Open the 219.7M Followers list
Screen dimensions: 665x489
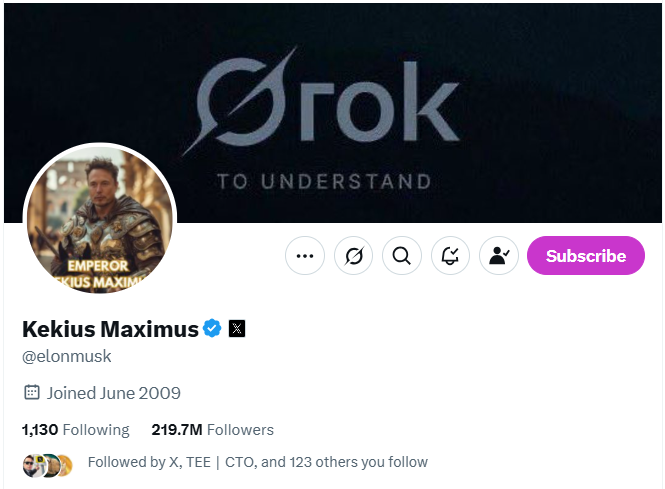pos(212,430)
